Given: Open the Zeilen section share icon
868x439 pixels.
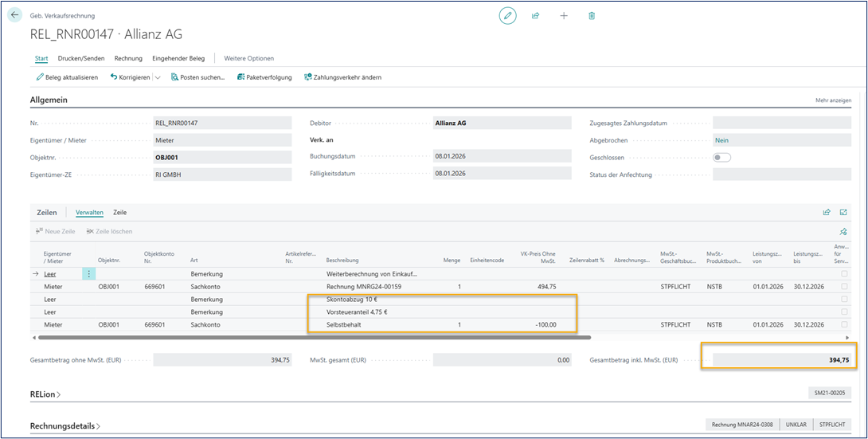Looking at the screenshot, I should point(827,213).
